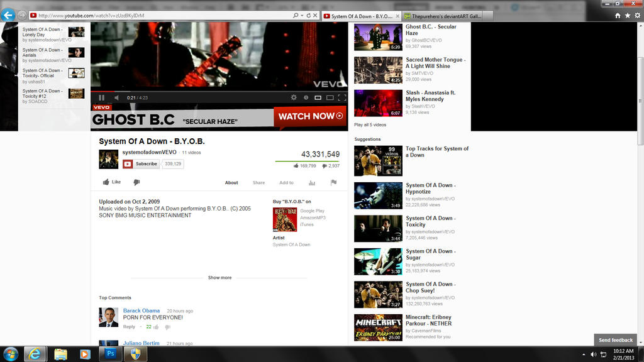The height and width of the screenshot is (362, 644).
Task: Enter fullscreen mode in player
Action: [x=341, y=97]
